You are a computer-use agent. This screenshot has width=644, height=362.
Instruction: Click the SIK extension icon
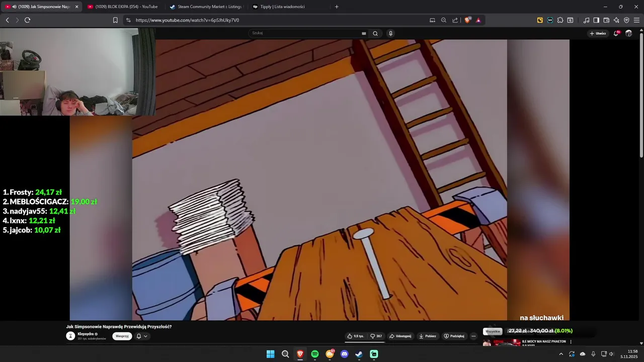pos(550,20)
